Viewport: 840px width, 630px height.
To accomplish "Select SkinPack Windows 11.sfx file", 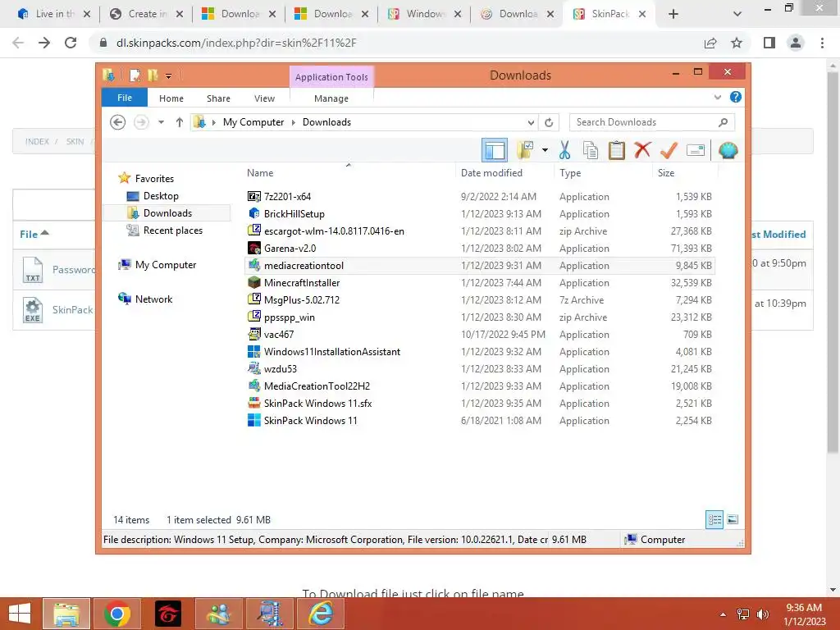I will click(317, 404).
